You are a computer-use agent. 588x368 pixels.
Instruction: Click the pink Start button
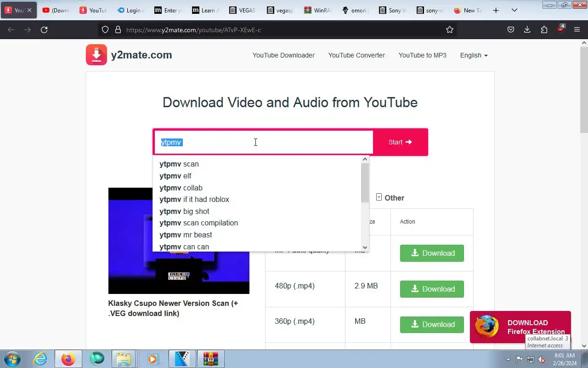coord(400,142)
